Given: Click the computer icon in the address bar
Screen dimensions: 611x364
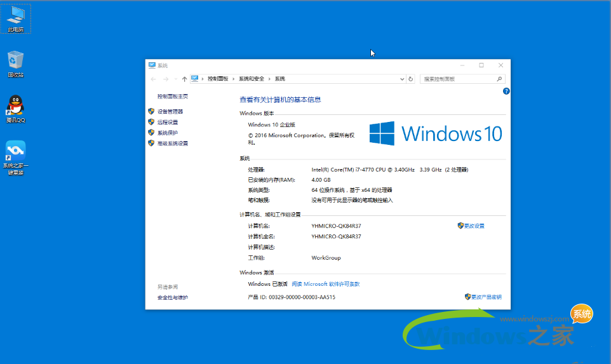Looking at the screenshot, I should (x=195, y=79).
